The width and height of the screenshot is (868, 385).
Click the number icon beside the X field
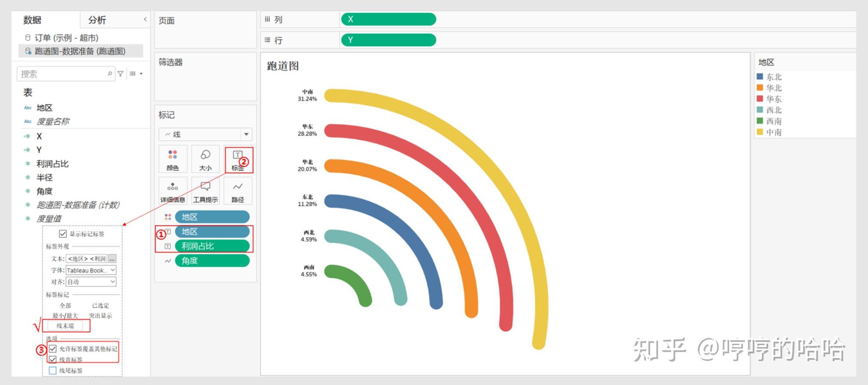click(27, 136)
